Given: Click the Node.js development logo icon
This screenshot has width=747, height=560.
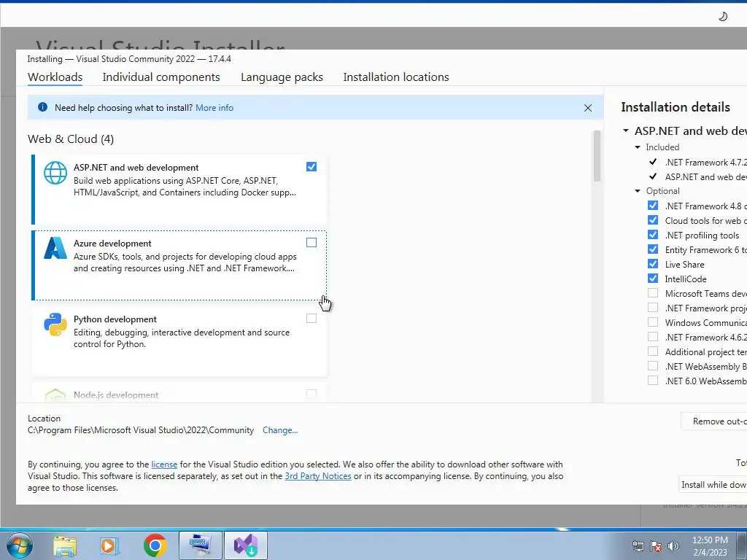Looking at the screenshot, I should click(x=55, y=396).
